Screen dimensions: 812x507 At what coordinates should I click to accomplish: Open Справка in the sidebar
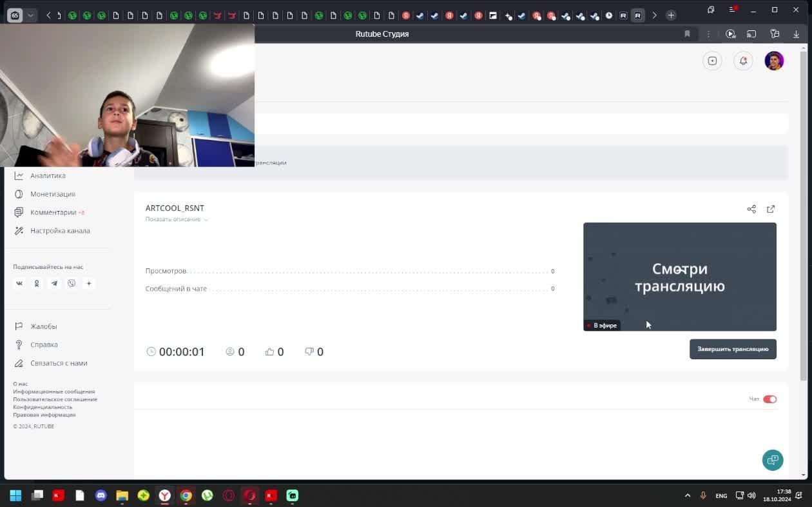(44, 344)
